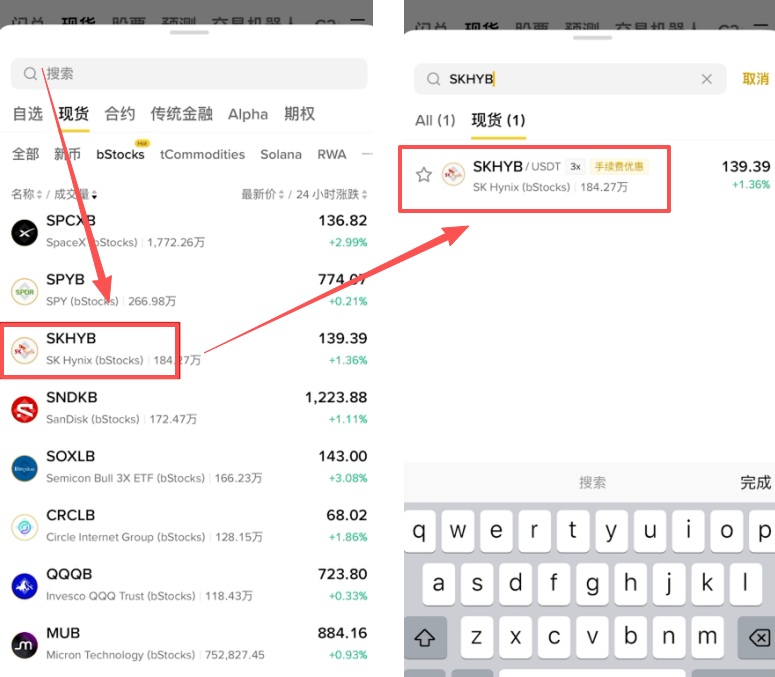This screenshot has height=677, width=775.
Task: Select the 现货 tab in left panel
Action: click(x=74, y=114)
